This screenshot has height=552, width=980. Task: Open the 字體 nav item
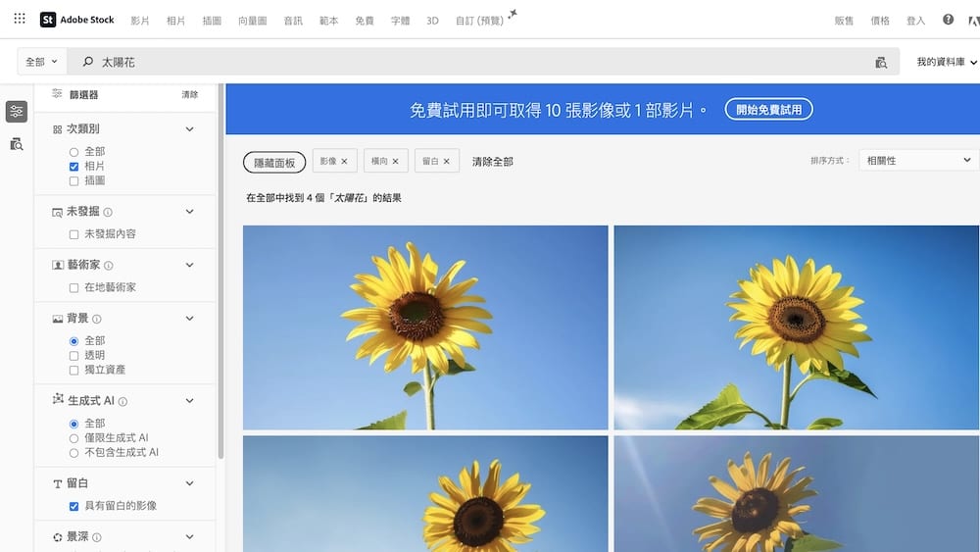(x=401, y=21)
